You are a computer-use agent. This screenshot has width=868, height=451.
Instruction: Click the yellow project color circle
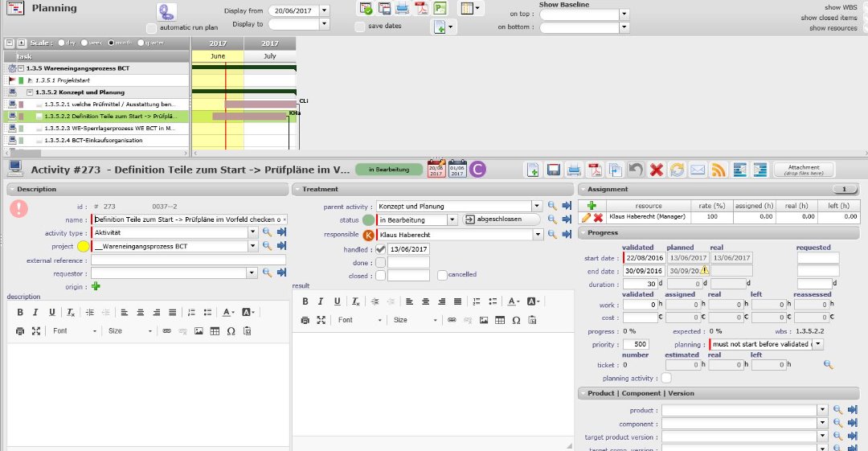tap(82, 247)
